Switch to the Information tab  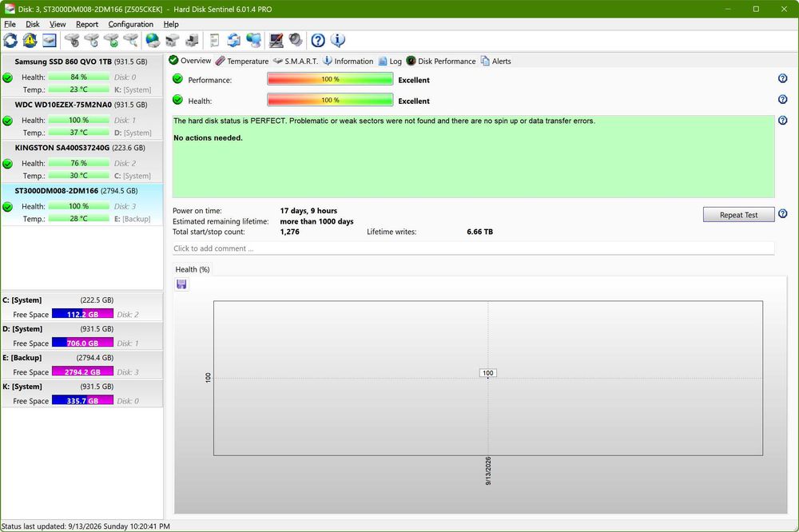tap(348, 62)
